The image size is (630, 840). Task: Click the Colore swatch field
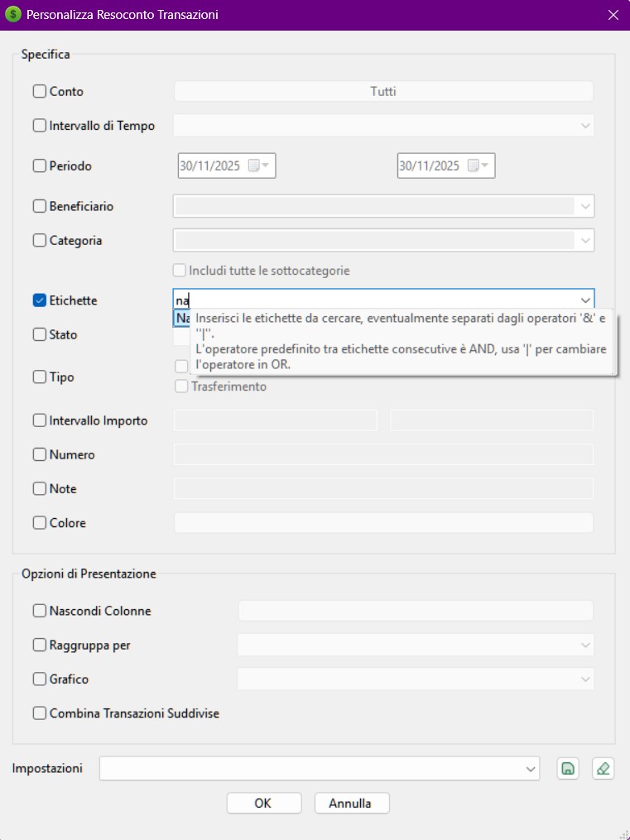click(x=382, y=522)
